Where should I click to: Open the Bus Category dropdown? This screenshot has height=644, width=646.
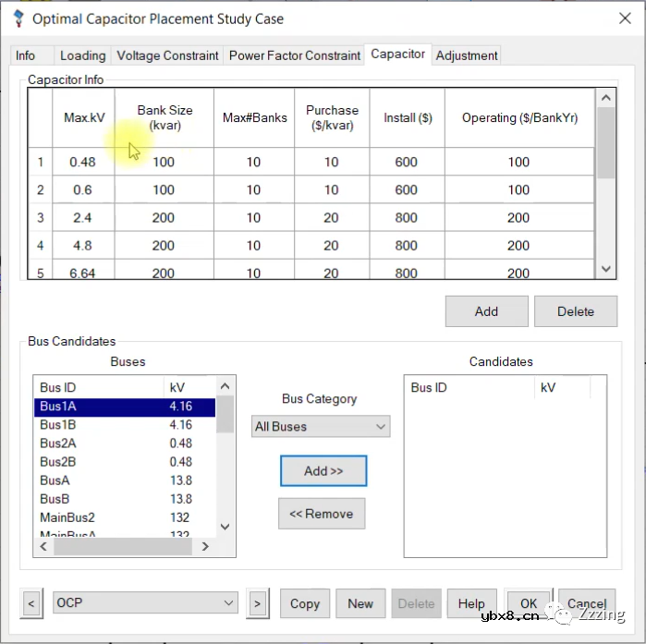(321, 426)
